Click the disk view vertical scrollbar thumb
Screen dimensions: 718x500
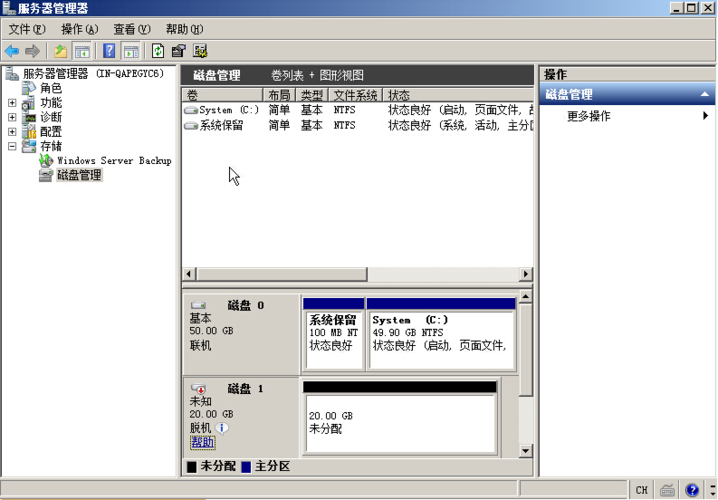coord(526,350)
